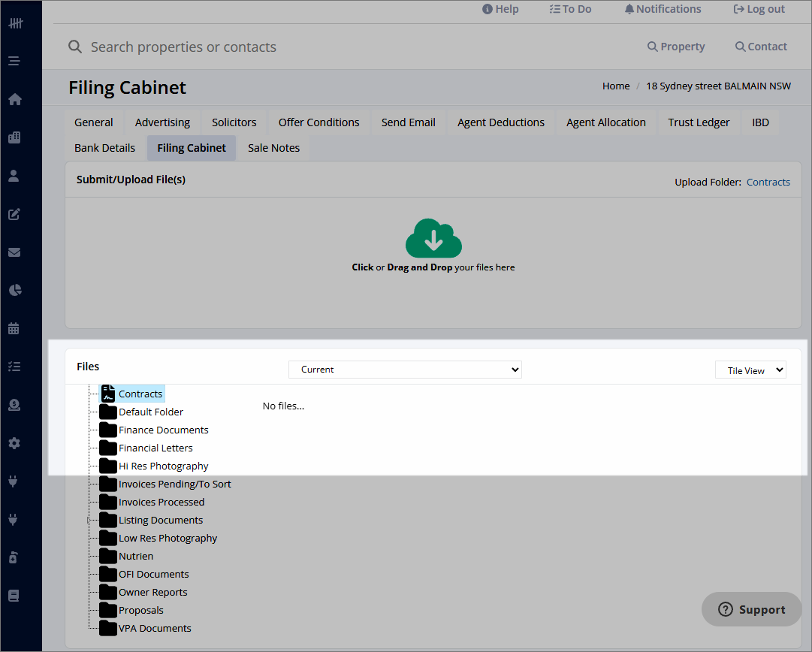
Task: Open the envelope mail icon in sidebar
Action: (14, 252)
